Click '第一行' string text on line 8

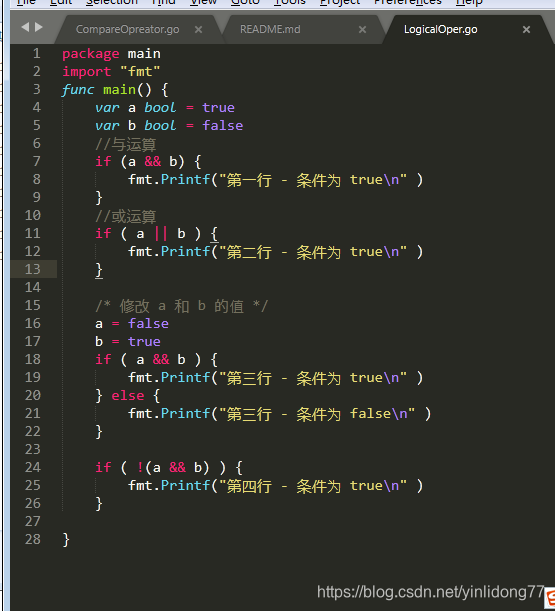249,180
